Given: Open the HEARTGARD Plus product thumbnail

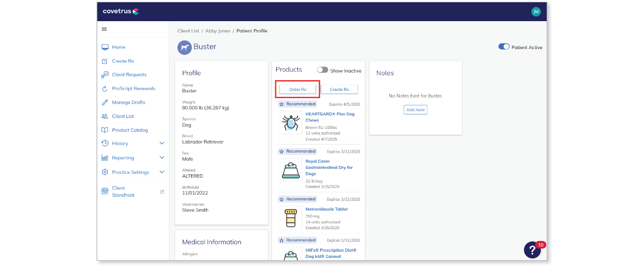Looking at the screenshot, I should (290, 122).
